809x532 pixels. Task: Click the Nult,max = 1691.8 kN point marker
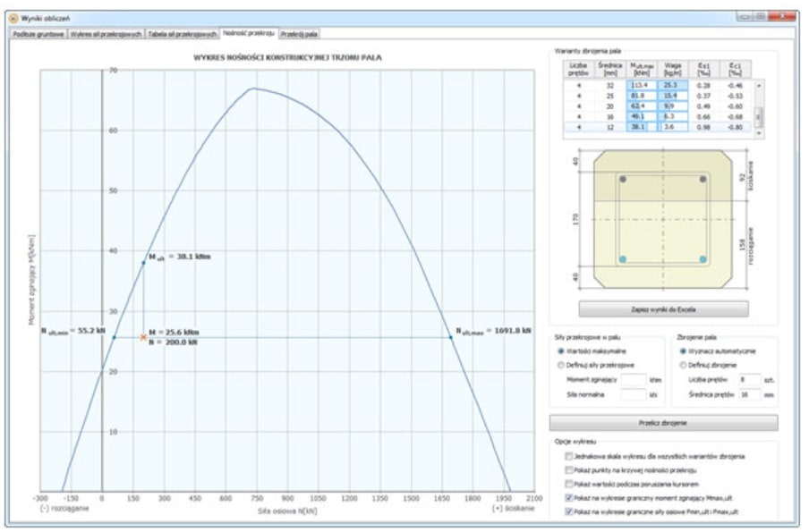[450, 337]
